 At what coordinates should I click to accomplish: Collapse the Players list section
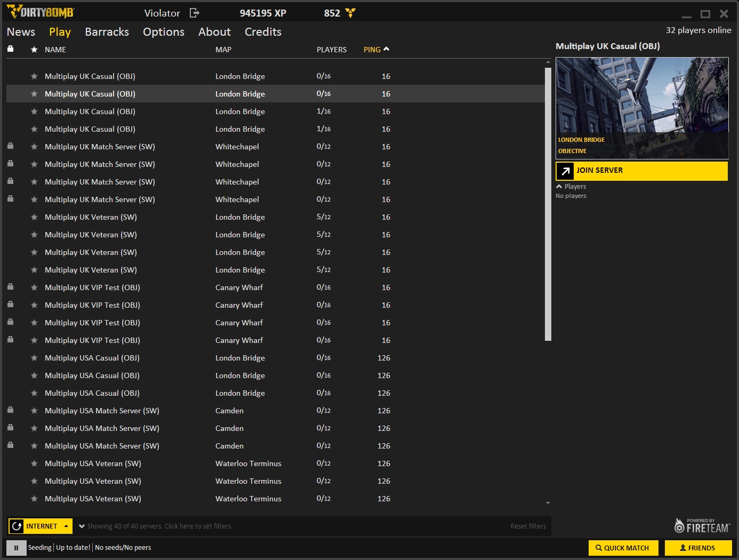tap(559, 187)
